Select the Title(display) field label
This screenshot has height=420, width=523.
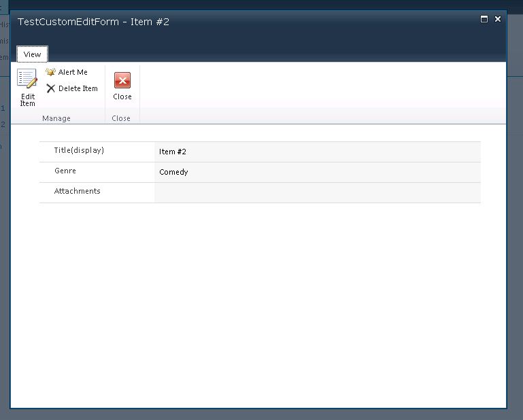(x=79, y=150)
